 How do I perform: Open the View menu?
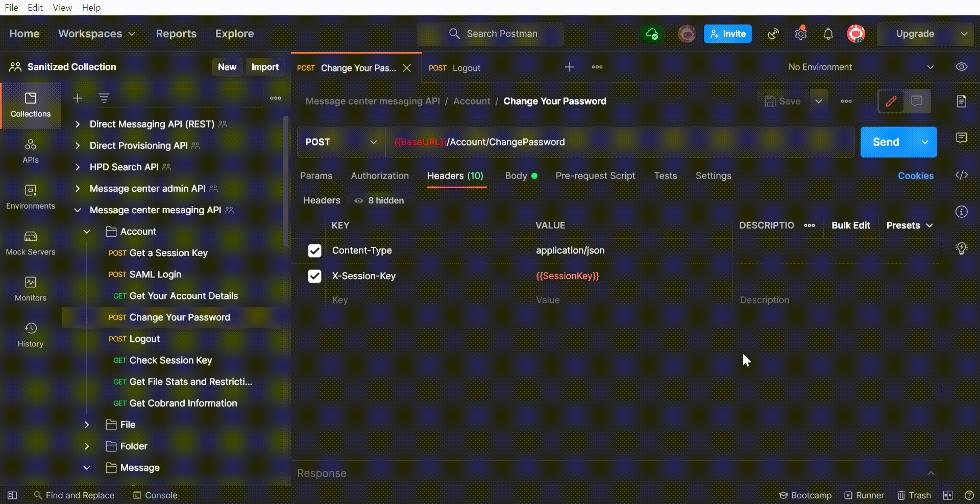[62, 7]
